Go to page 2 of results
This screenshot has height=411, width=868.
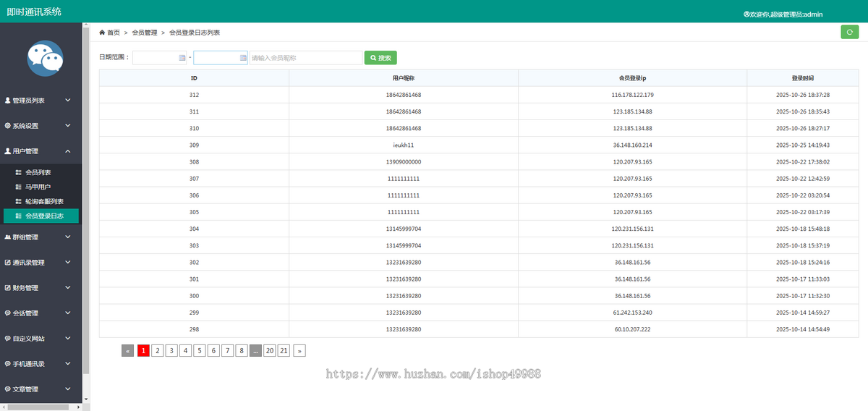tap(158, 351)
